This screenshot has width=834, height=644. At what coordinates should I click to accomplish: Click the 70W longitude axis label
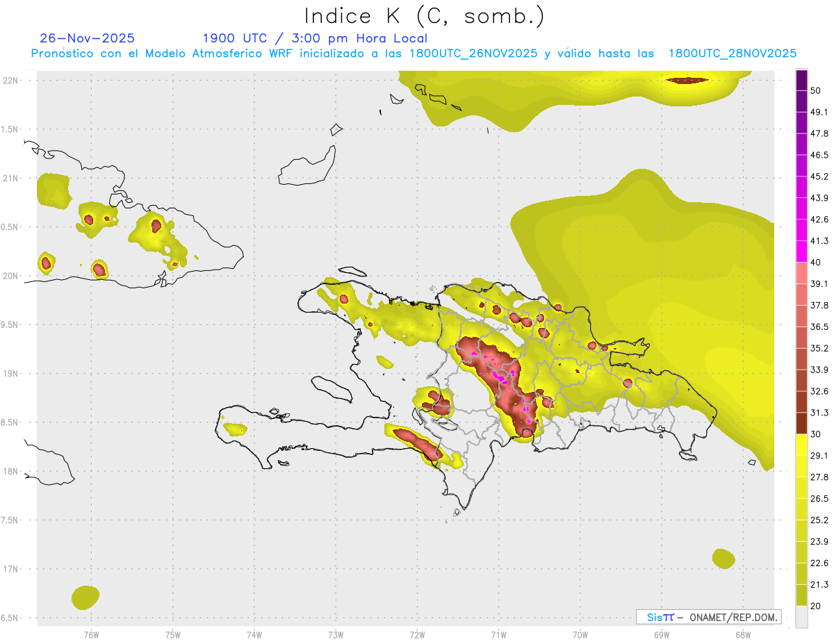[580, 635]
